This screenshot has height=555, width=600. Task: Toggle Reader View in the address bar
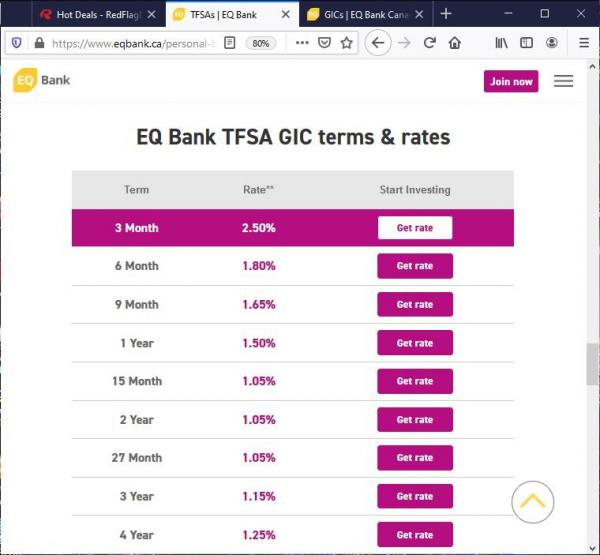coord(230,43)
